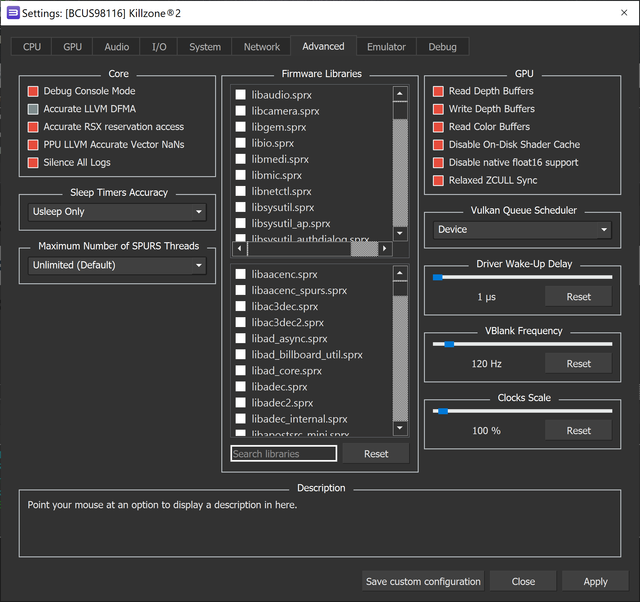Check libac3dec2.sprx library
This screenshot has height=602, width=640.
pyautogui.click(x=241, y=322)
